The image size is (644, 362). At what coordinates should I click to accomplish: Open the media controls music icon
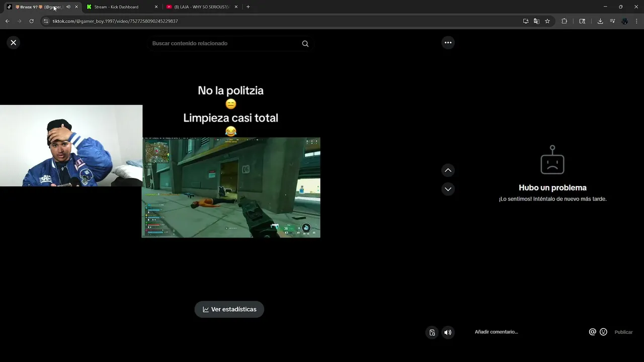click(612, 21)
